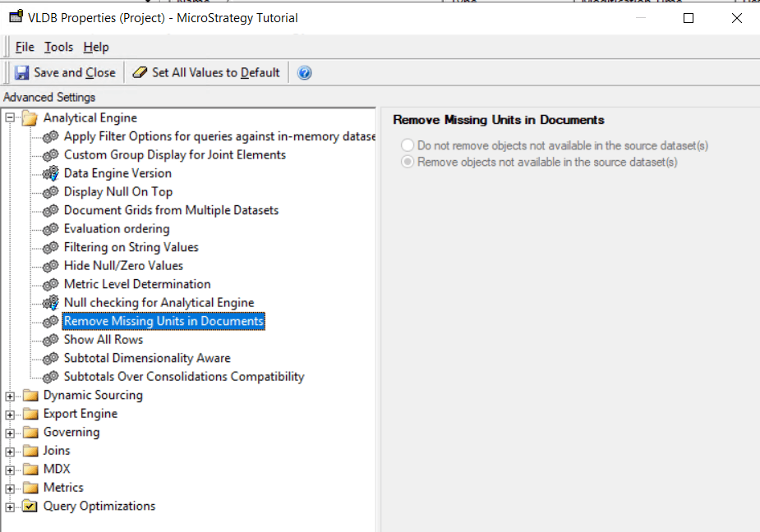Expand the Metrics folder
Image resolution: width=760 pixels, height=532 pixels.
pos(10,488)
